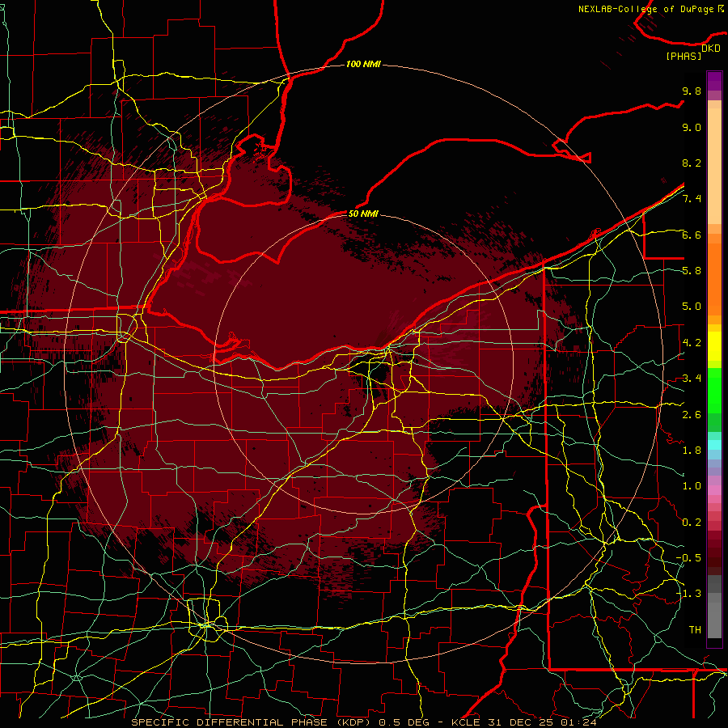Image resolution: width=728 pixels, height=728 pixels.
Task: Click the 9.8 scale value
Action: (692, 91)
